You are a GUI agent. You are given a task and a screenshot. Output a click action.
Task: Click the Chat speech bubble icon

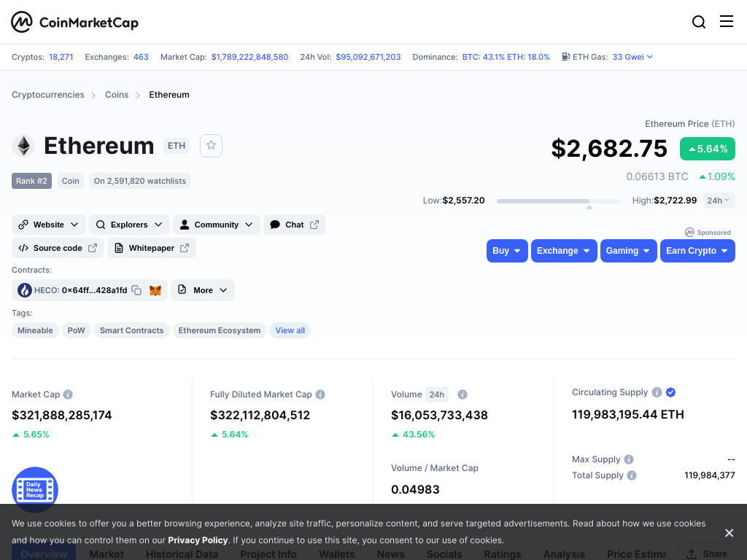(x=275, y=225)
